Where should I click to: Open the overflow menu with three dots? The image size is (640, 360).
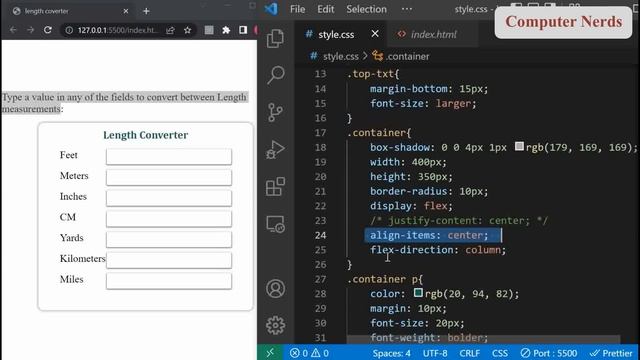tap(407, 9)
